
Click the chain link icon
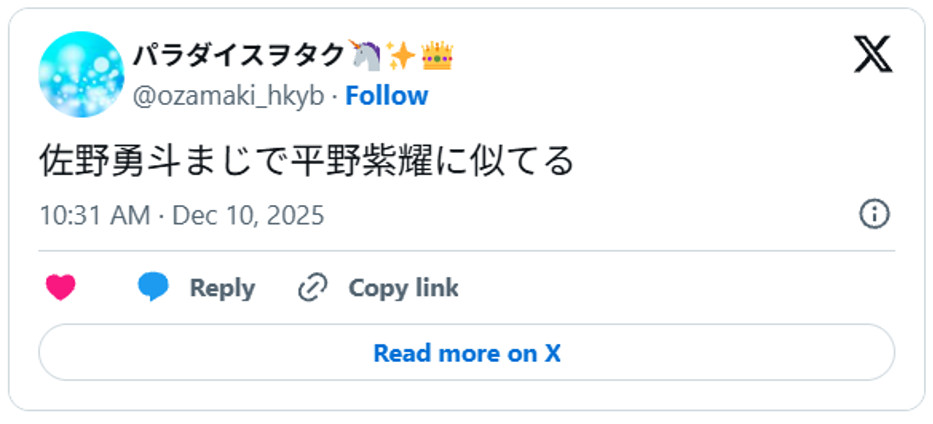click(x=312, y=288)
